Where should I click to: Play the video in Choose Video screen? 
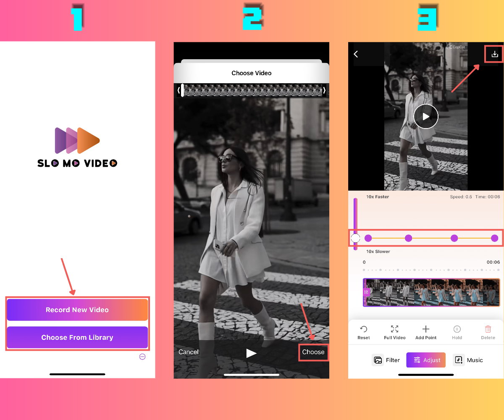point(251,353)
